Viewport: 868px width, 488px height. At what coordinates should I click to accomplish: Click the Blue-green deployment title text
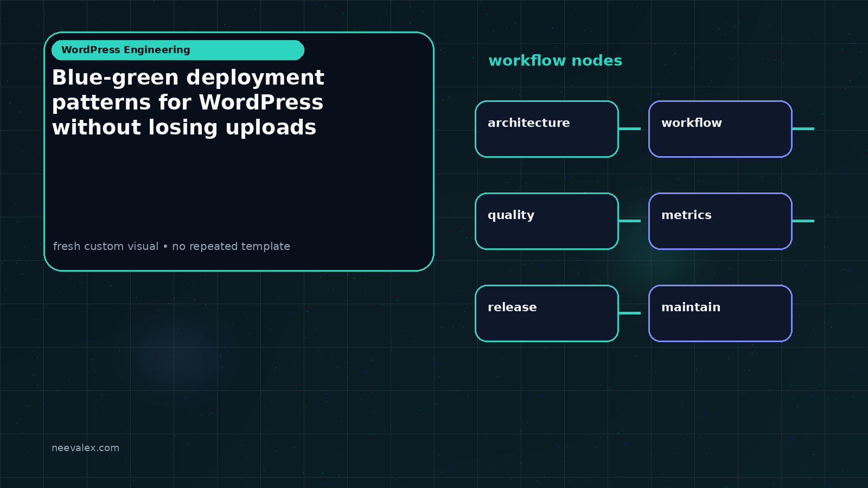pyautogui.click(x=188, y=102)
